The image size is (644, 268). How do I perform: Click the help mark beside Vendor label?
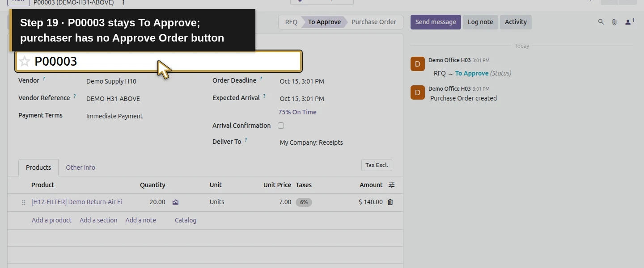44,79
